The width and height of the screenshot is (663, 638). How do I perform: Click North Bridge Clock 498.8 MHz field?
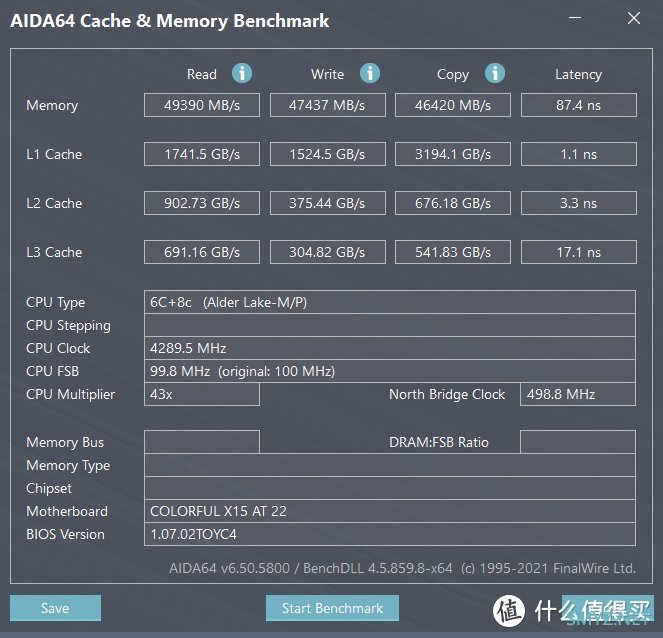578,394
